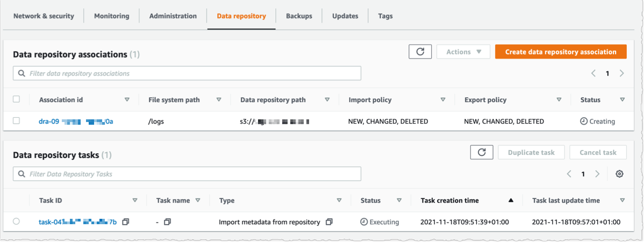644x243 pixels.
Task: Refresh the data repository tasks list
Action: (x=481, y=152)
